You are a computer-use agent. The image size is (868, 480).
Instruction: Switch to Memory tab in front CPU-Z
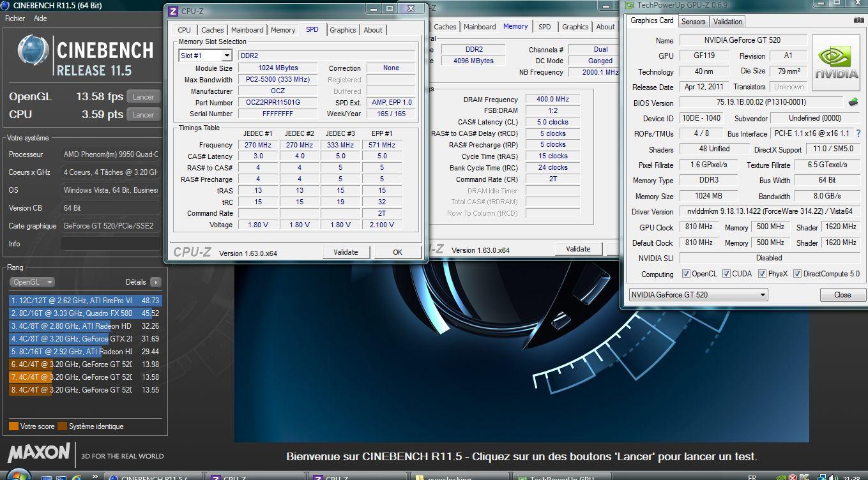[283, 30]
